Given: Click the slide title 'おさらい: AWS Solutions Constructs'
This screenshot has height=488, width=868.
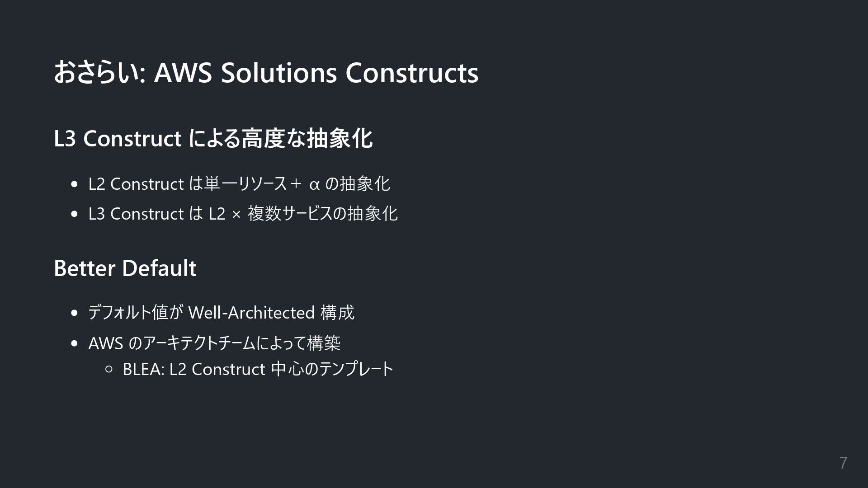Looking at the screenshot, I should click(266, 72).
